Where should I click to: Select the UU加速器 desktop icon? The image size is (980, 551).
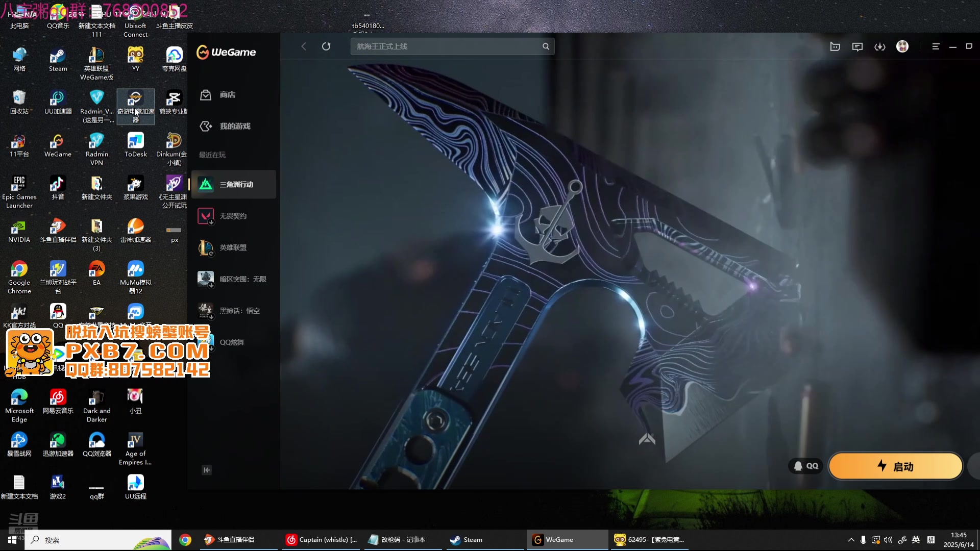pos(58,103)
